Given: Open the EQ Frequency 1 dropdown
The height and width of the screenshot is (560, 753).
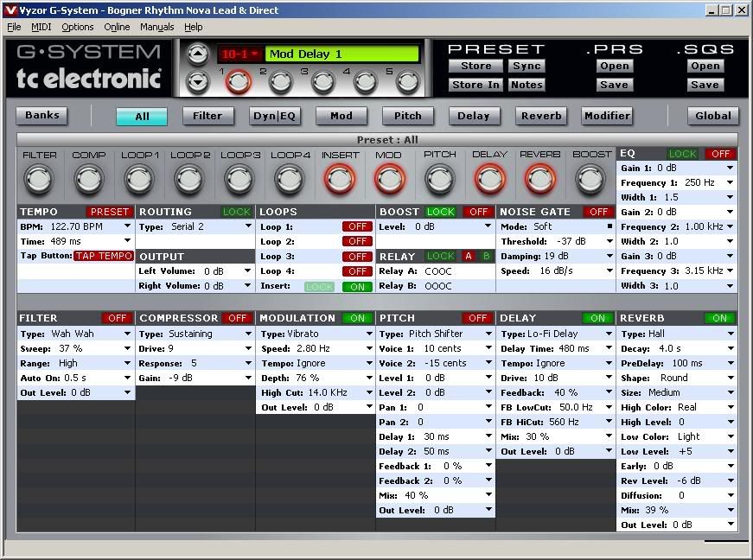Looking at the screenshot, I should point(730,182).
